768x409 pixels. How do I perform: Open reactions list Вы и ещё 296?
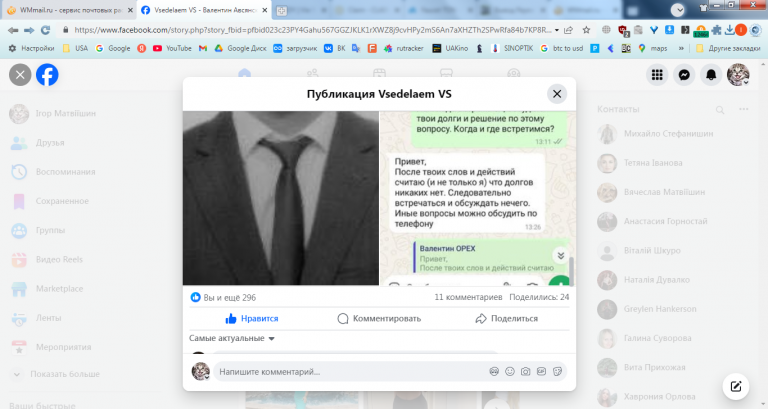(x=223, y=297)
